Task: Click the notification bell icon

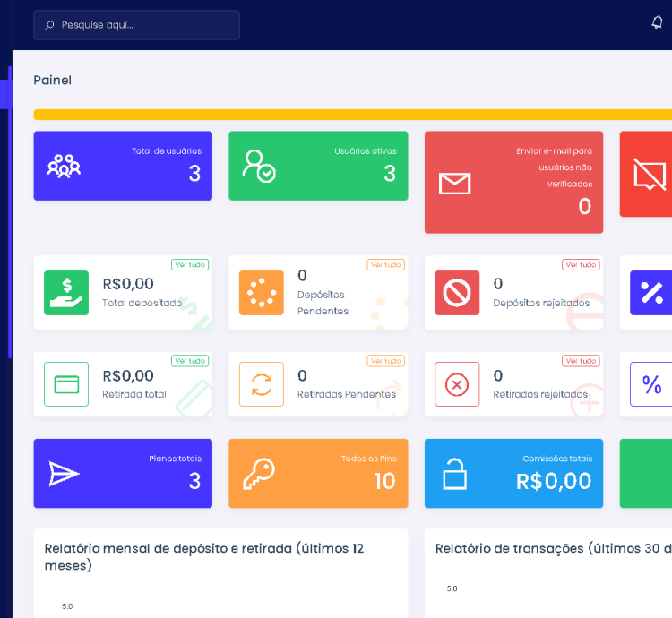Action: pyautogui.click(x=657, y=22)
